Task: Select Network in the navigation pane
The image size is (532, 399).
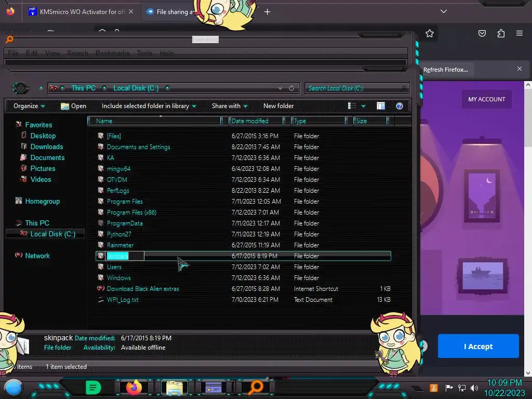Action: pyautogui.click(x=37, y=256)
